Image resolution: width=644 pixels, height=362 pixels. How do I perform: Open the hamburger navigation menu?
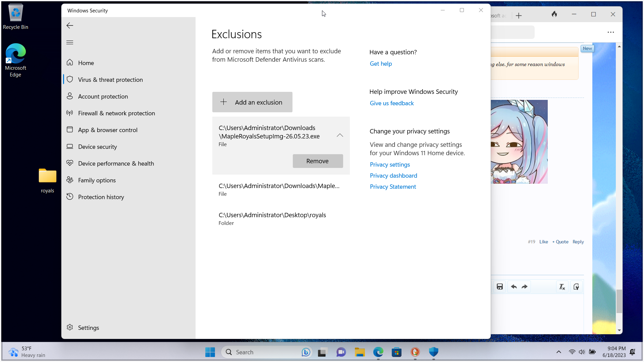click(70, 42)
